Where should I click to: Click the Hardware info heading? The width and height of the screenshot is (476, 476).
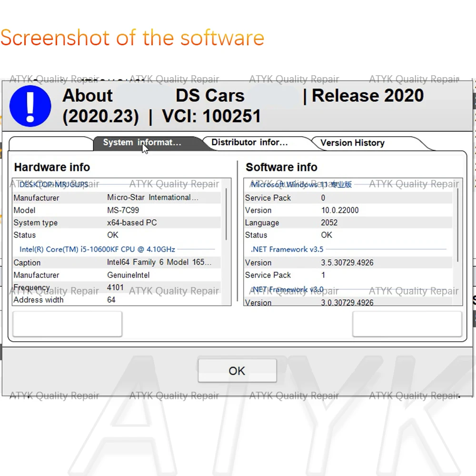pos(52,167)
